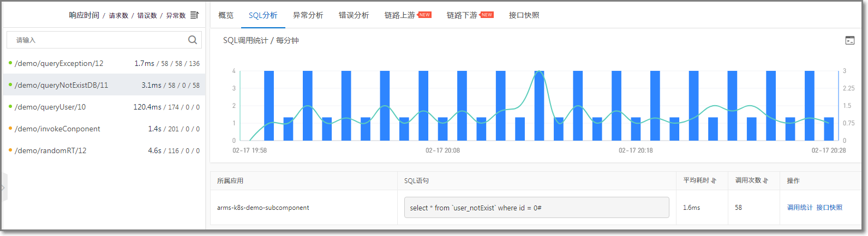Viewport: 868px width, 236px height.
Task: Select /demo/queryException/12 interface
Action: click(104, 63)
